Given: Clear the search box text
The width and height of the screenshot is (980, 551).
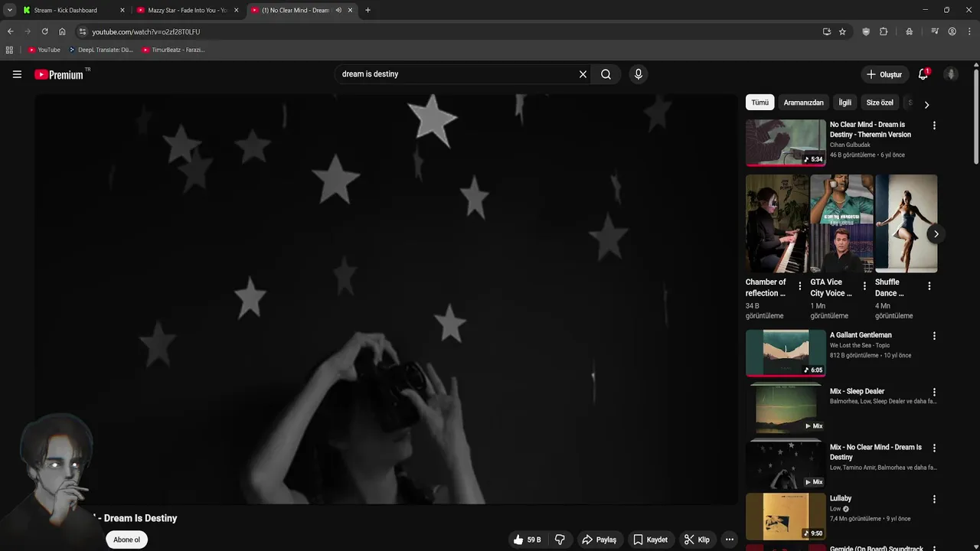Looking at the screenshot, I should point(583,74).
